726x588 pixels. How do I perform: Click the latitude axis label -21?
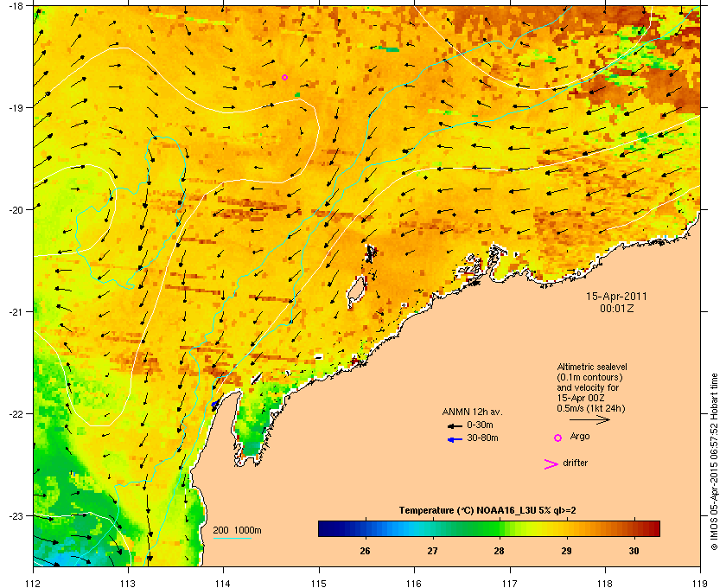tap(15, 311)
